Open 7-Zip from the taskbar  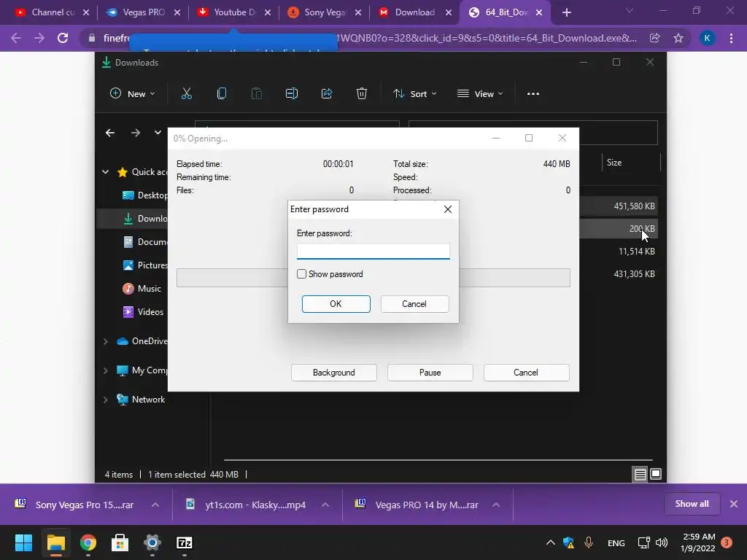tap(185, 542)
